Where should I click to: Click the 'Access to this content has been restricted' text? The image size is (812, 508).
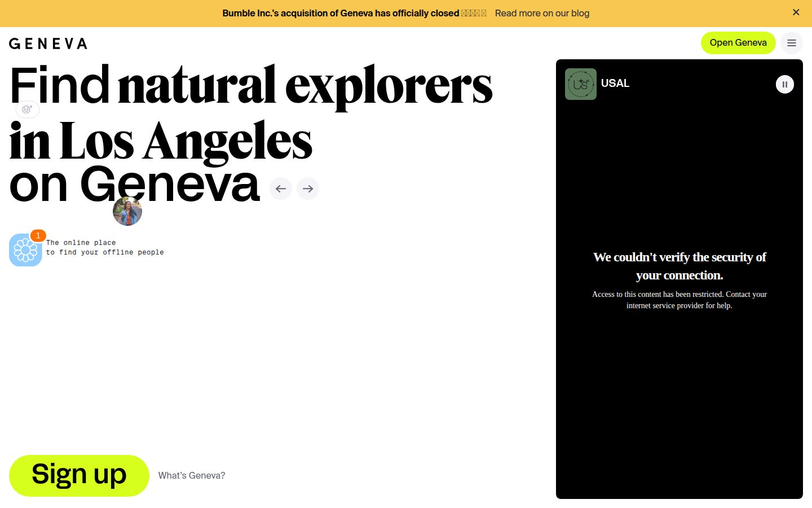click(x=679, y=300)
